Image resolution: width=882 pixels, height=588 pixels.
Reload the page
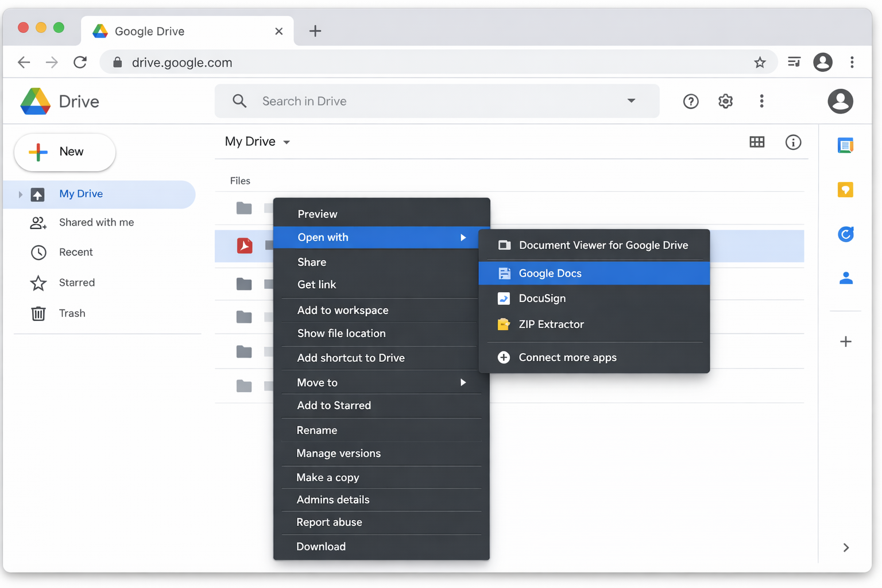tap(80, 62)
